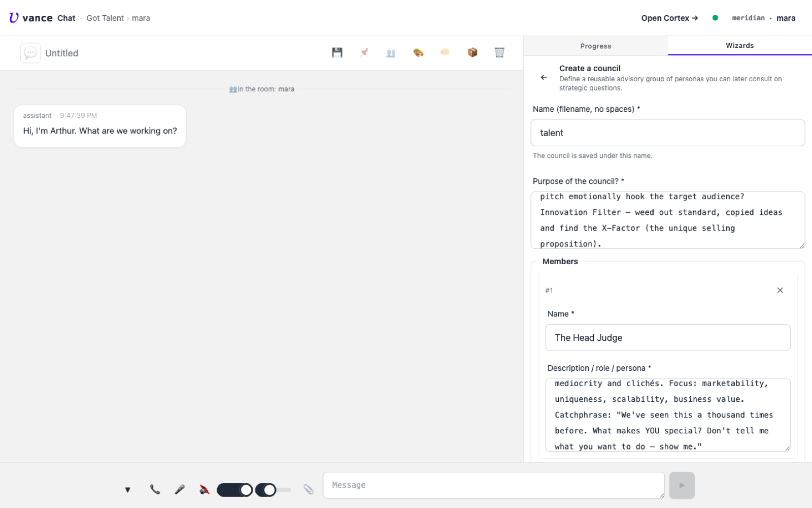Open the color palette theme icon
The image size is (812, 508).
pyautogui.click(x=418, y=52)
